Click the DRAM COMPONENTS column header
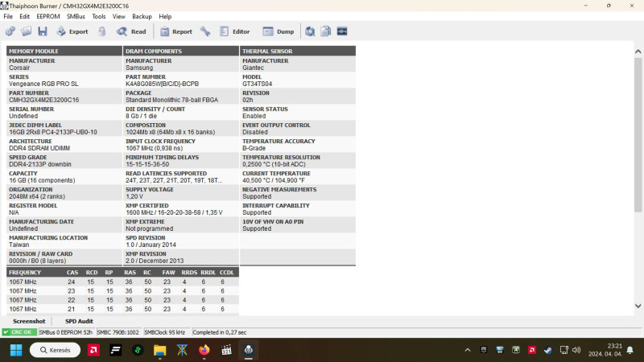The image size is (644, 362). (180, 51)
